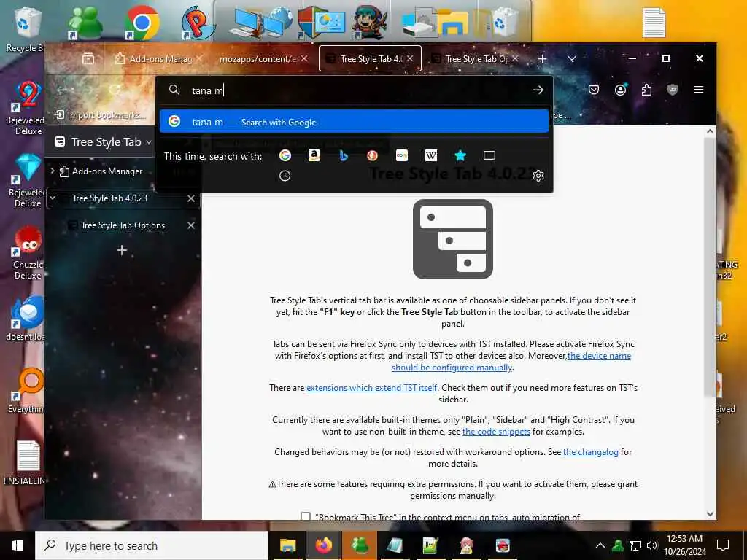
Task: Collapse Tree Style Tab 4.0.23 tree
Action: 53,198
